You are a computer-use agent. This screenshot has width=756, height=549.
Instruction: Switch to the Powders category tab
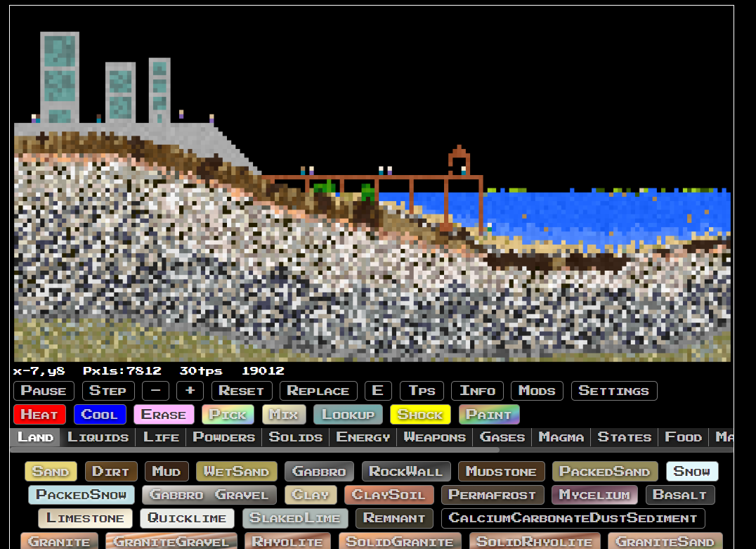click(x=223, y=437)
